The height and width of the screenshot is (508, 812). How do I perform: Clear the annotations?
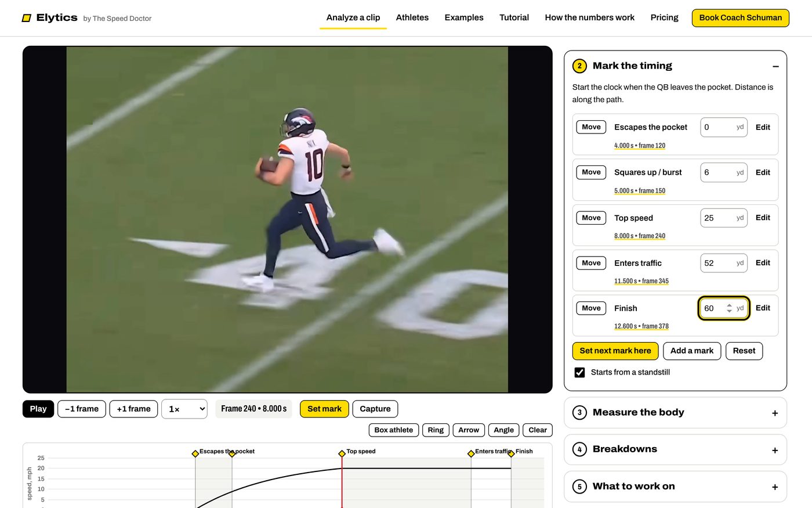(x=538, y=430)
